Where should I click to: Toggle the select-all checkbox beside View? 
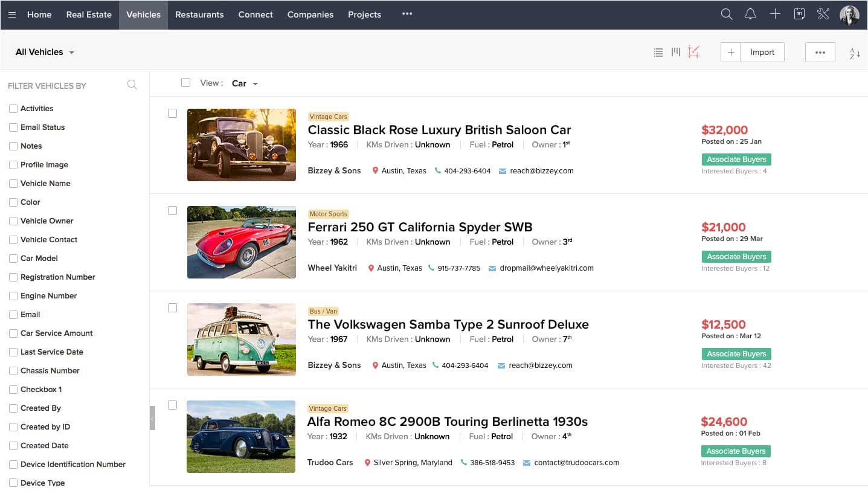pyautogui.click(x=186, y=83)
